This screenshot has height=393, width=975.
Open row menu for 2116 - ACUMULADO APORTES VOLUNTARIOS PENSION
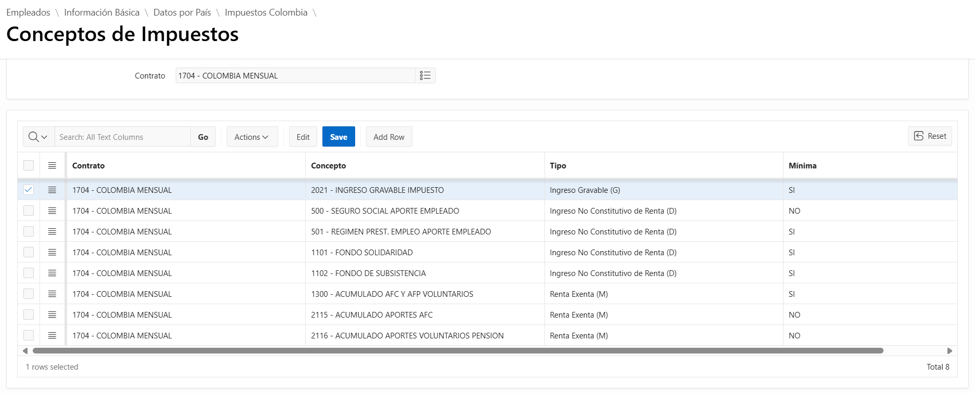(52, 335)
